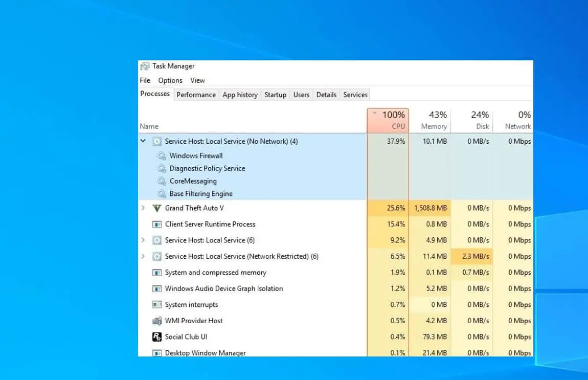Click the Grand Theft Auto V process icon
588x380 pixels.
(x=157, y=208)
